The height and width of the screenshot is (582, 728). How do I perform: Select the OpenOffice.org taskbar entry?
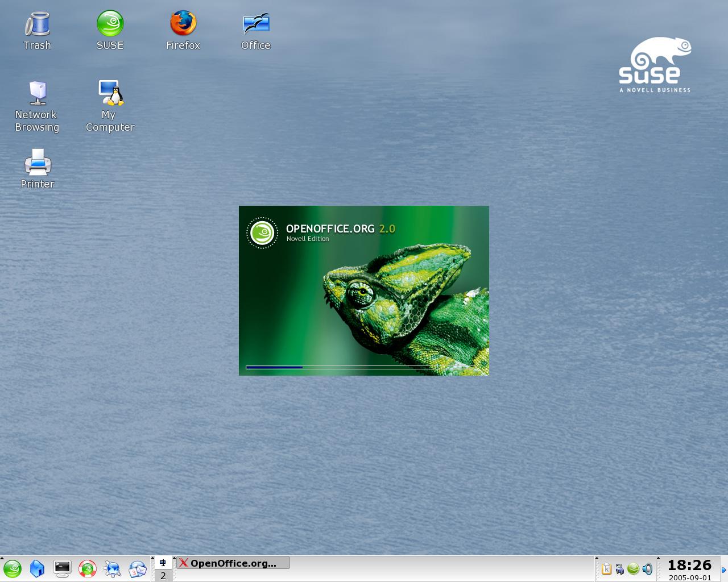[233, 563]
